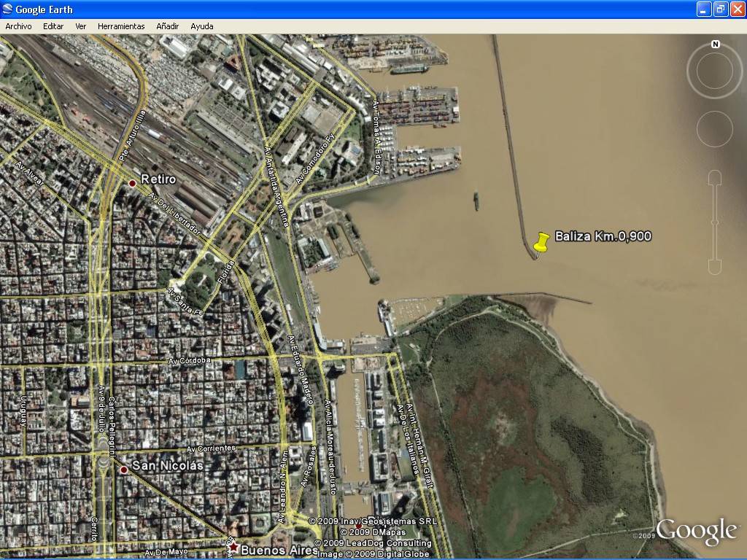Click the Av Eduardo Madero street label
This screenshot has width=747, height=560.
click(x=301, y=370)
